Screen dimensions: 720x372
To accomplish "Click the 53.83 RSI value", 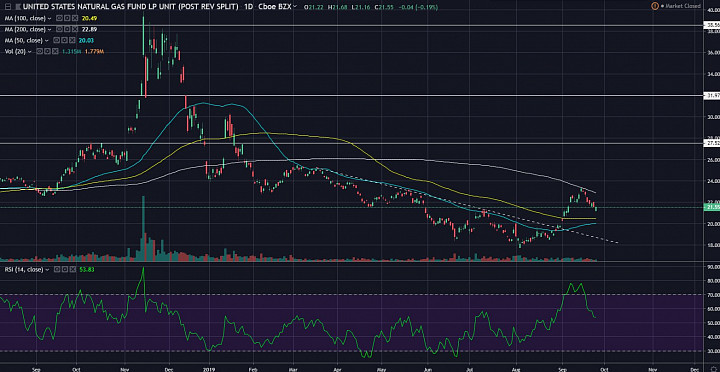I will pyautogui.click(x=87, y=269).
